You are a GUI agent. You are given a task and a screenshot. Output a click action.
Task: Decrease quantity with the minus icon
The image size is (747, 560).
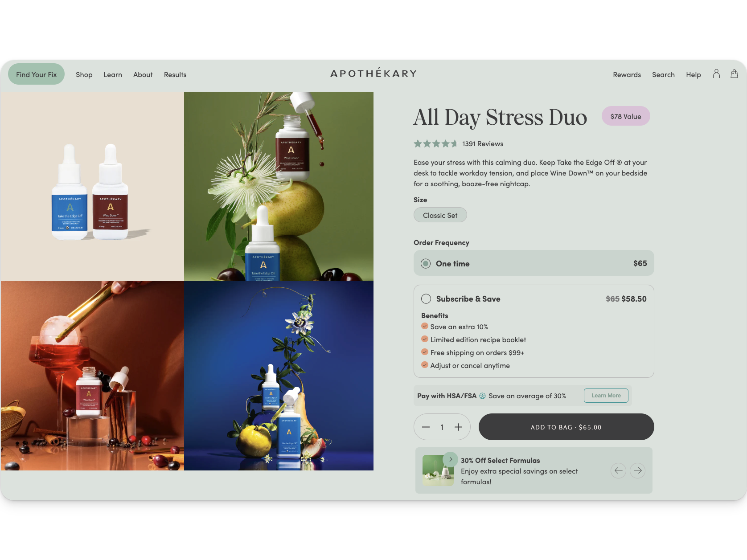click(x=426, y=427)
